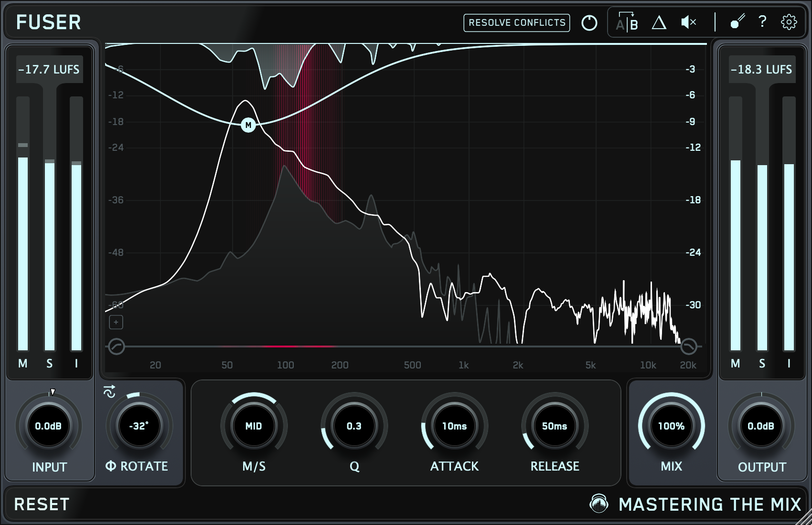Select the I loudness meter label on input
Viewport: 812px width, 525px height.
76,363
